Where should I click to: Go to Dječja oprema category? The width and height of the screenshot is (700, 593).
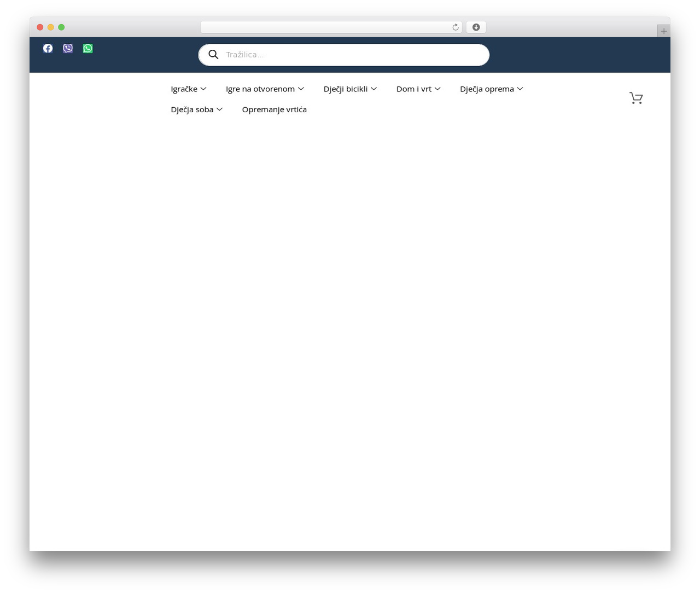pyautogui.click(x=487, y=89)
